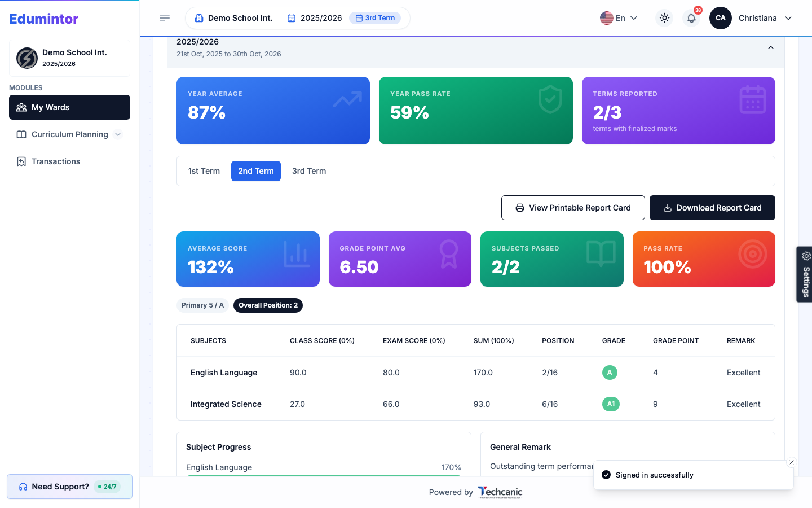Screen dimensions: 812x508
Task: Click the Techcanic logo link
Action: coord(500,492)
